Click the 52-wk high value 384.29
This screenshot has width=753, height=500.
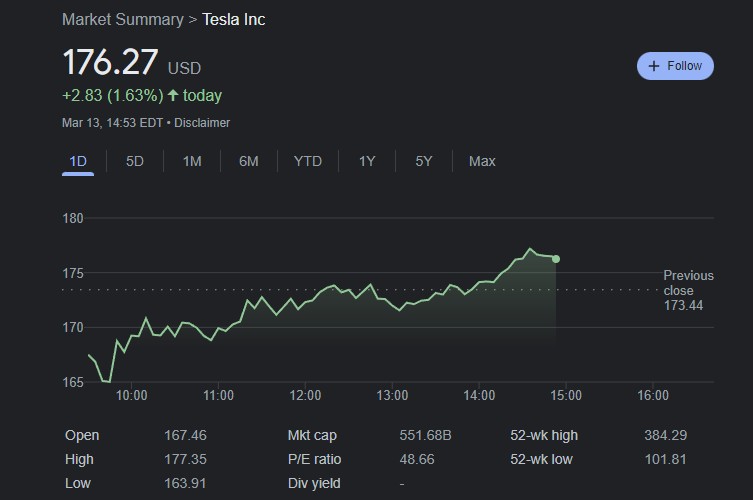click(x=666, y=435)
